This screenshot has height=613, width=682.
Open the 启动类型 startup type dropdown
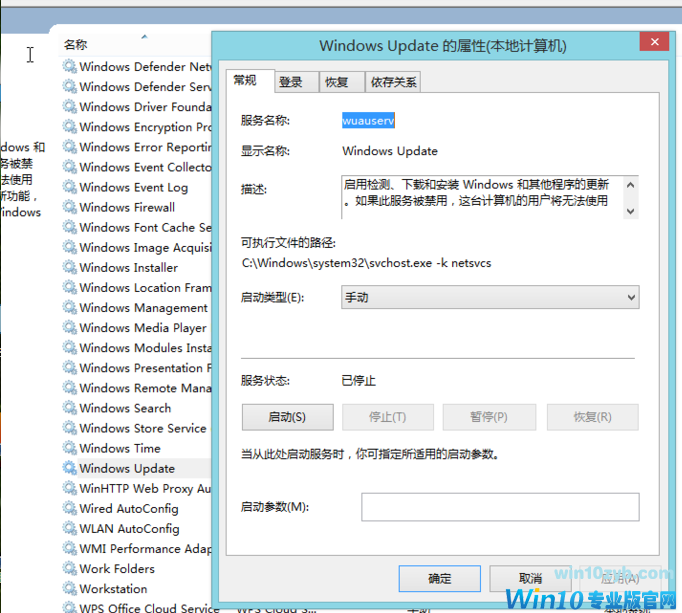(490, 297)
